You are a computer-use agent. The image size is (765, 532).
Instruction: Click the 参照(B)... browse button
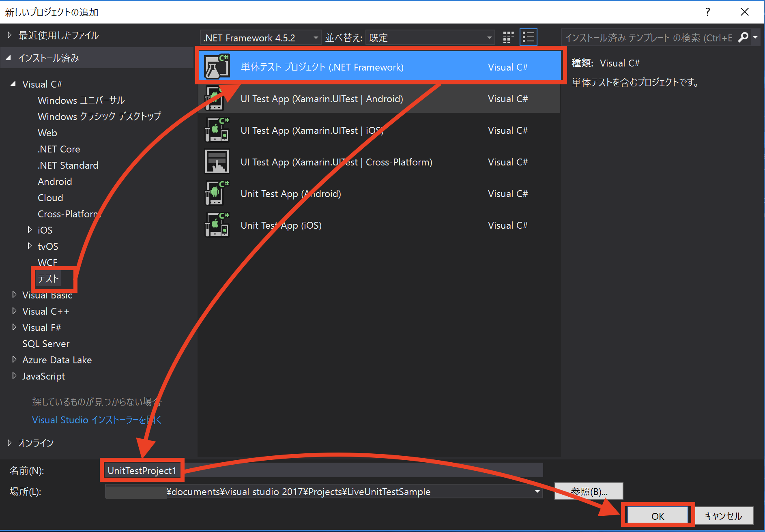click(589, 491)
